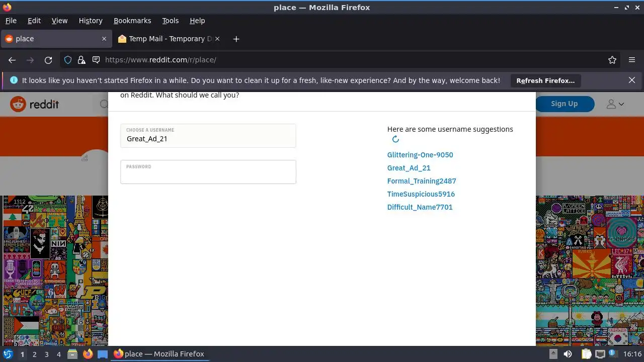This screenshot has width=644, height=362.
Task: Focus the Password field
Action: pyautogui.click(x=208, y=172)
